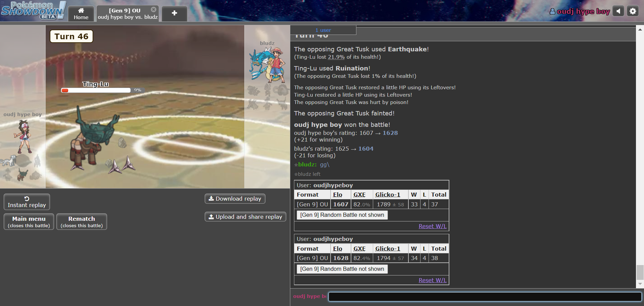This screenshot has height=306, width=644.
Task: Request a Rematch
Action: pos(82,222)
